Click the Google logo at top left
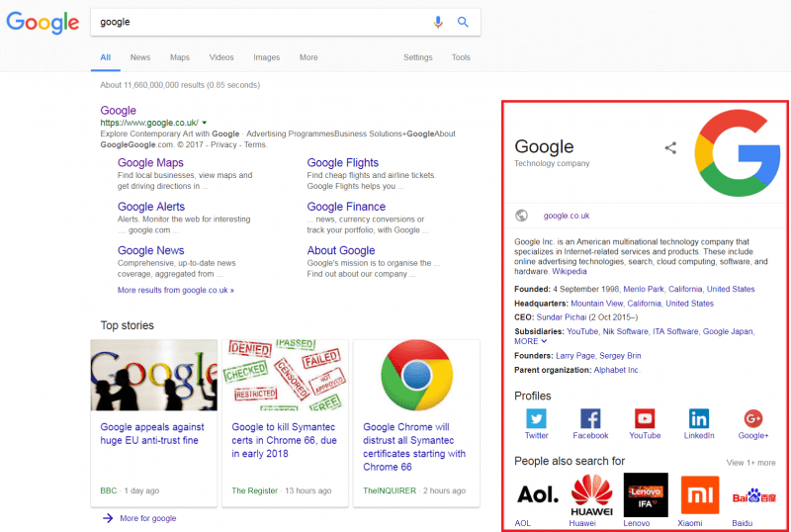Screen dimensions: 791x532 coord(43,22)
